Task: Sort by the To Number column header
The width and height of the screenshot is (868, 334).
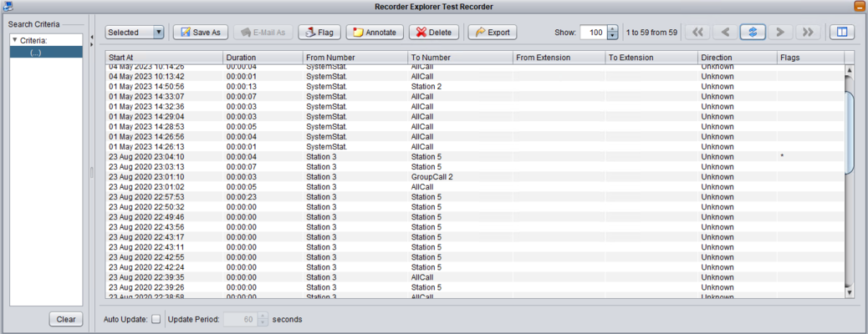Action: pyautogui.click(x=460, y=58)
